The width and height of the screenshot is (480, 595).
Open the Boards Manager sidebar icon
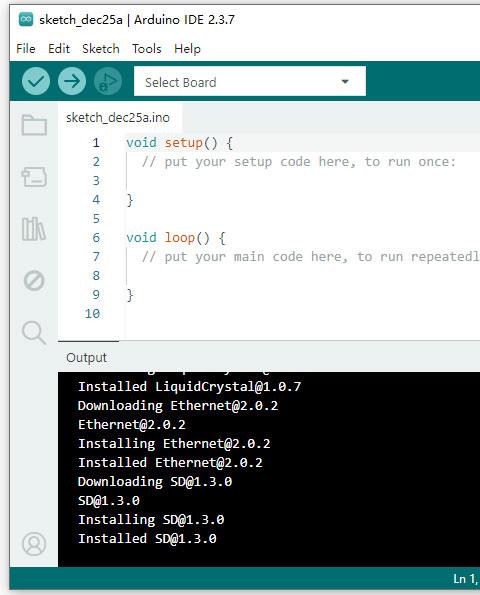(x=34, y=177)
